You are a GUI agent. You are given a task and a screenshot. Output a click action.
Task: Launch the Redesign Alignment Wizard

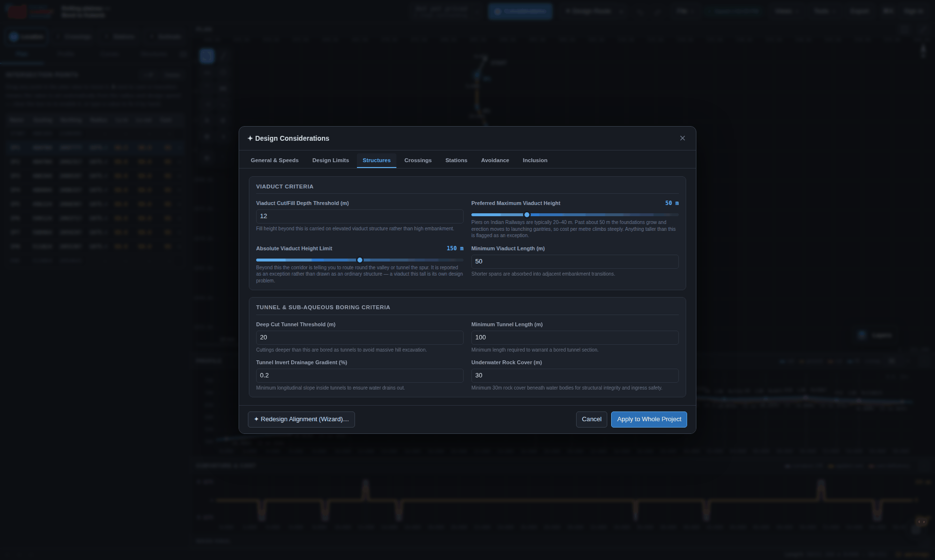click(x=301, y=419)
